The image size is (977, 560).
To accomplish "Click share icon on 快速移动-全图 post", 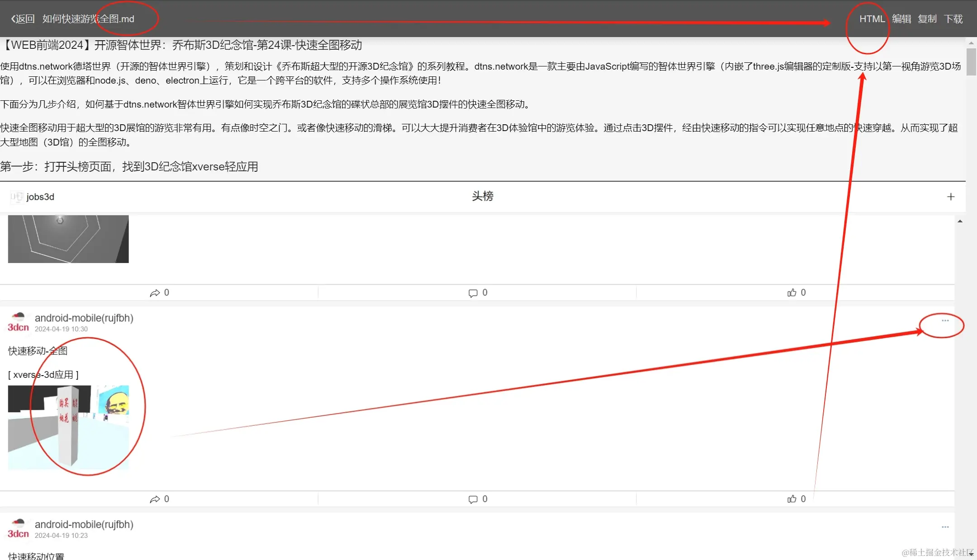I will tap(155, 499).
